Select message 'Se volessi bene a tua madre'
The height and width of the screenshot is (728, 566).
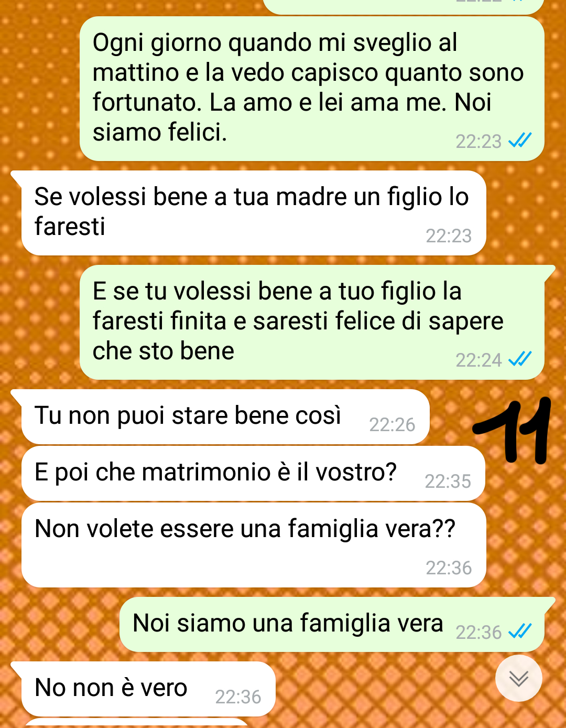pos(254,213)
